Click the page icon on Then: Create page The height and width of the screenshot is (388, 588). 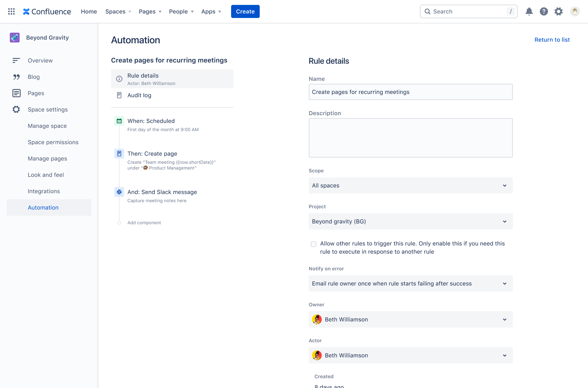pyautogui.click(x=119, y=153)
